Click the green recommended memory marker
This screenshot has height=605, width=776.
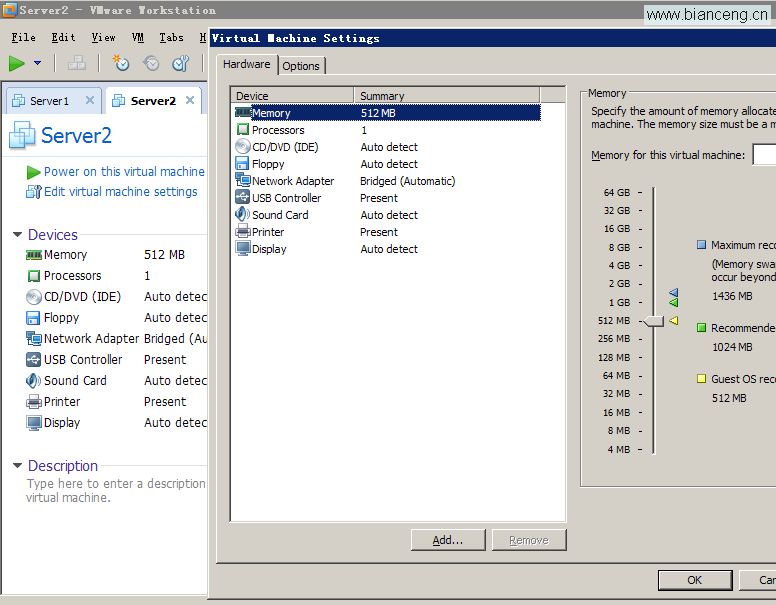click(674, 302)
